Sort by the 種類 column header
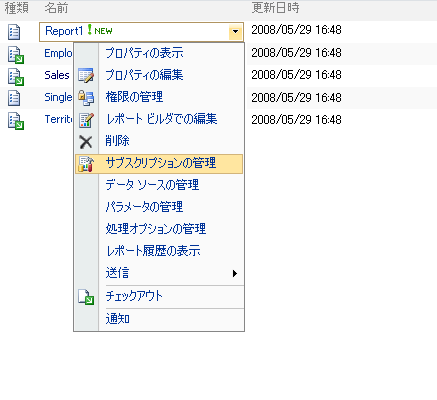The image size is (437, 400). pos(16,8)
